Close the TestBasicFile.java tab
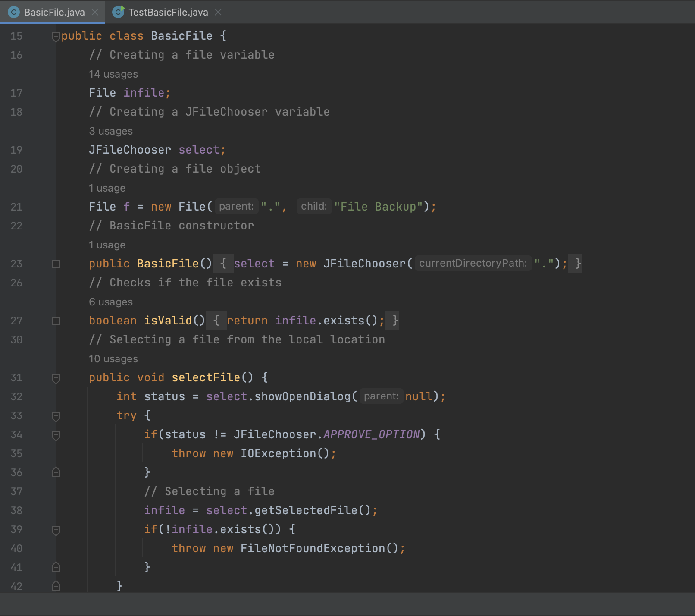 [x=218, y=12]
